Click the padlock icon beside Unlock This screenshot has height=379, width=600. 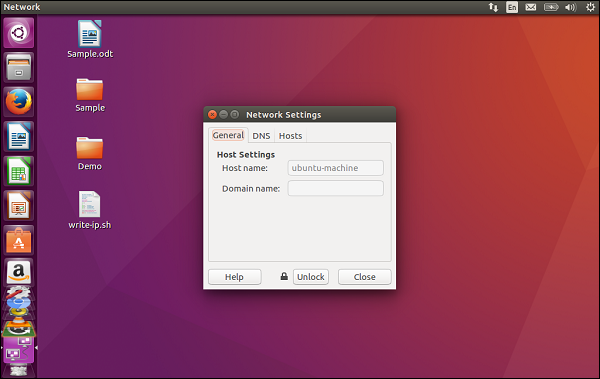(284, 276)
